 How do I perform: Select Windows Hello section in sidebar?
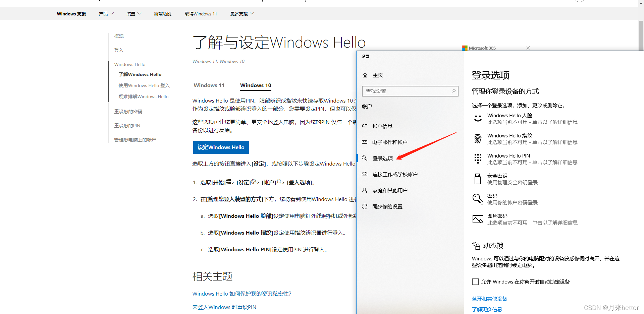tap(130, 64)
